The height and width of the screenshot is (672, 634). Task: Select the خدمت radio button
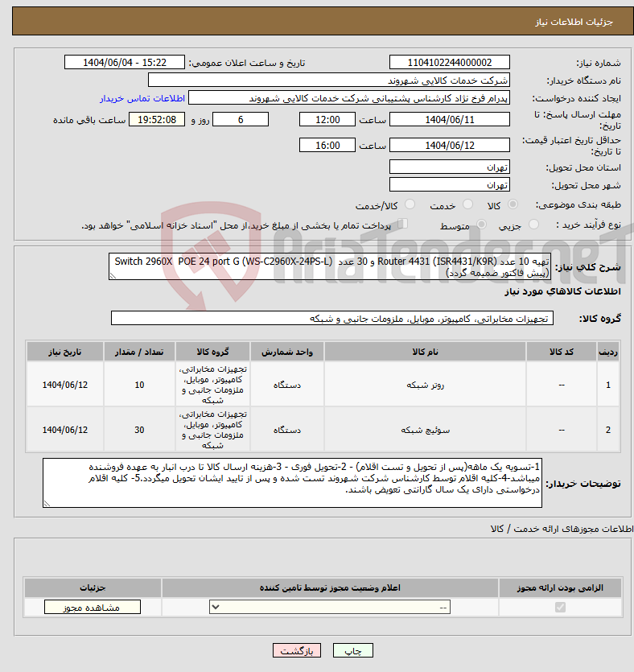(467, 204)
